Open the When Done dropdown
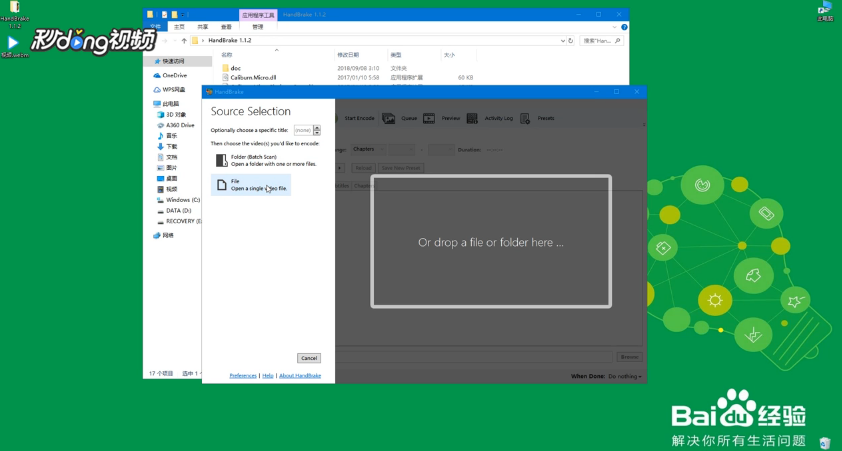The height and width of the screenshot is (451, 842). coord(625,376)
